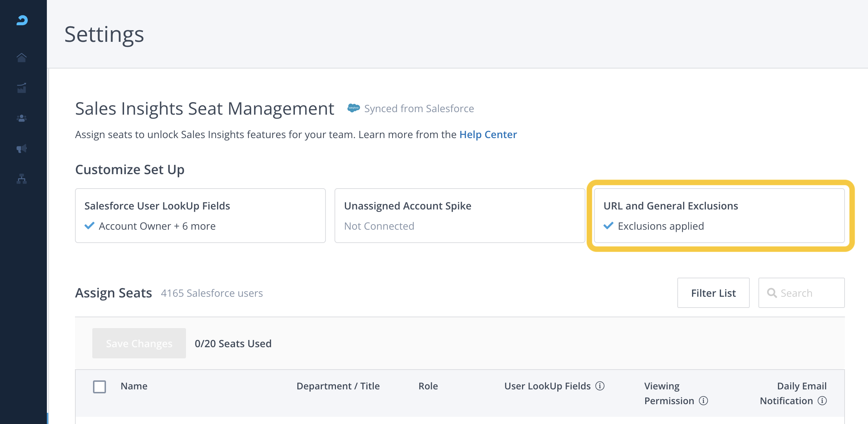
Task: Click the app logo in the sidebar
Action: click(x=22, y=21)
